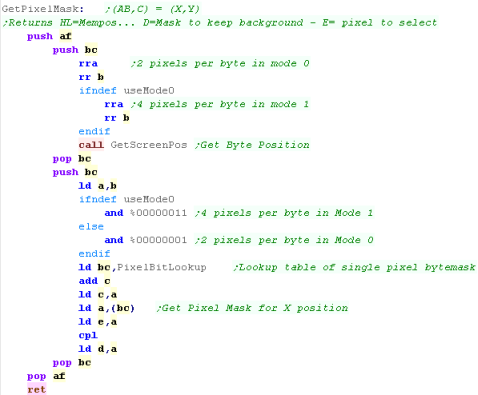
Task: Click the GetPixelMask label
Action: (x=43, y=9)
